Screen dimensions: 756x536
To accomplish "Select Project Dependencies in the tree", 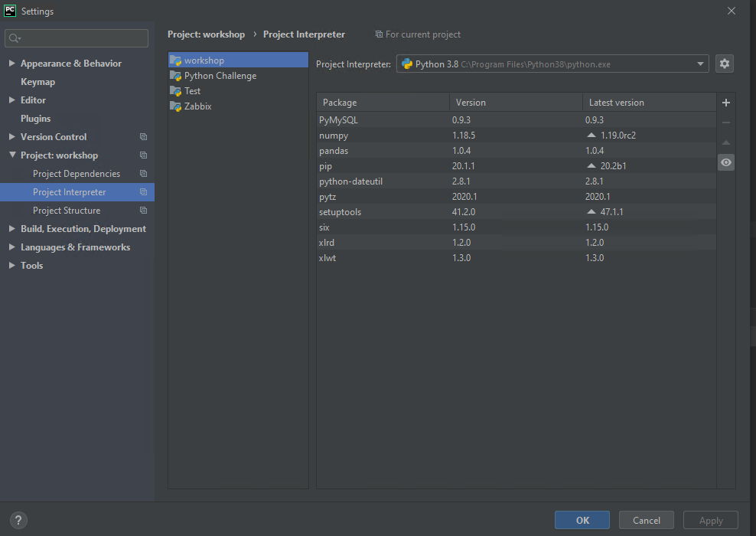I will (77, 174).
